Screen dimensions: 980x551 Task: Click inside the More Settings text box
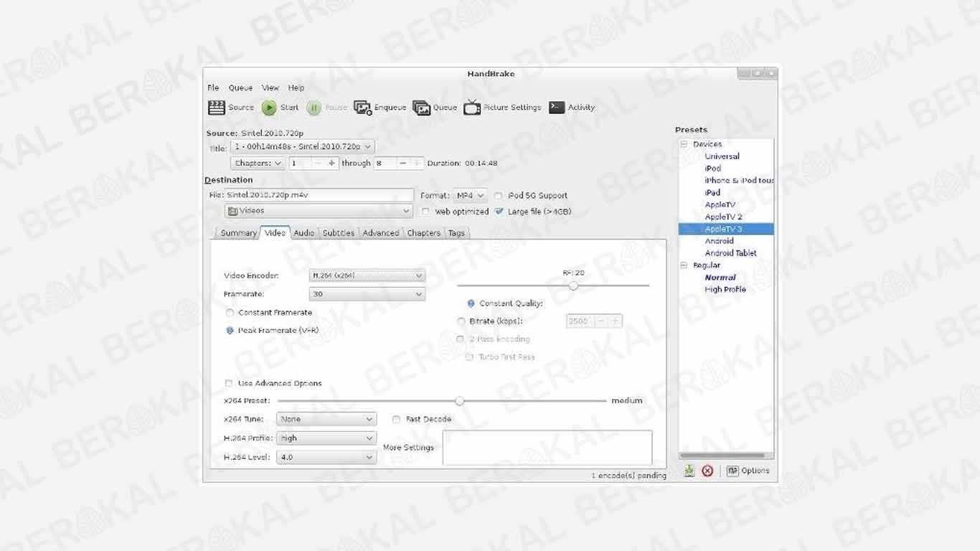click(x=547, y=448)
